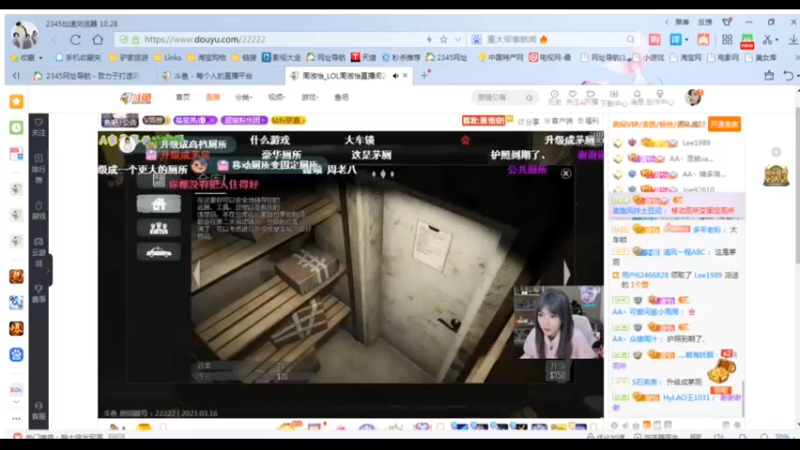Click the 菜单 menu in title bar

682,22
